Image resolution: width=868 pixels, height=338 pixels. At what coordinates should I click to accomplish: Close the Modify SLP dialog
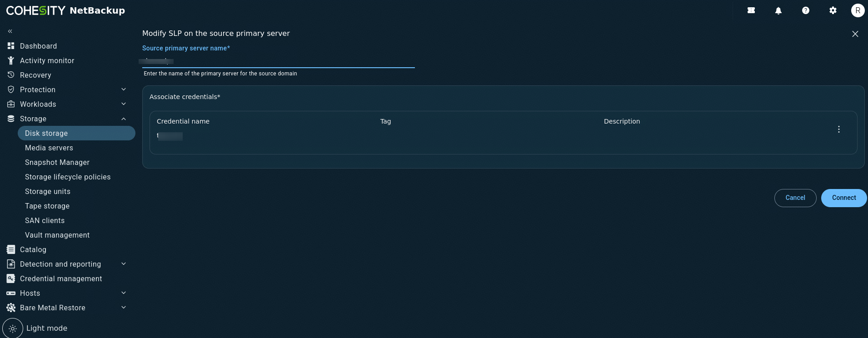(855, 34)
